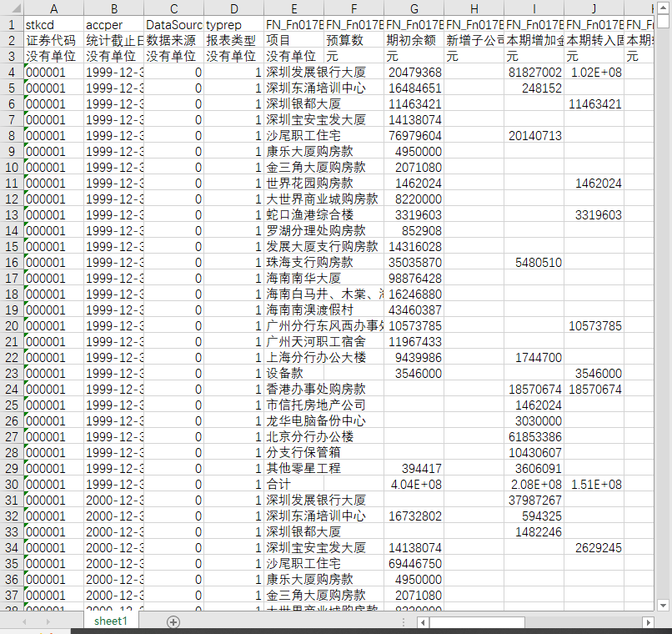Click the horizontal scrollbar thumb

tap(477, 622)
